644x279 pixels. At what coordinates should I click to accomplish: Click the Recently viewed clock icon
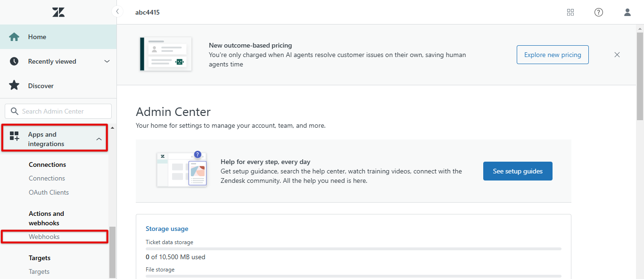14,61
